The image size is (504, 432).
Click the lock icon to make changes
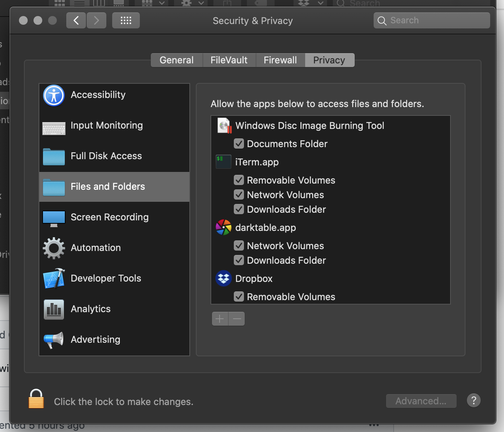point(36,399)
